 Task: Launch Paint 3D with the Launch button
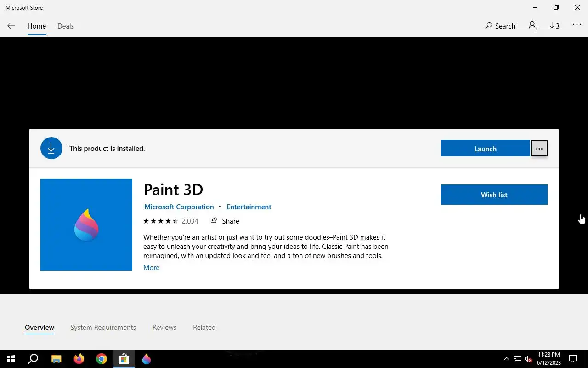pyautogui.click(x=485, y=149)
